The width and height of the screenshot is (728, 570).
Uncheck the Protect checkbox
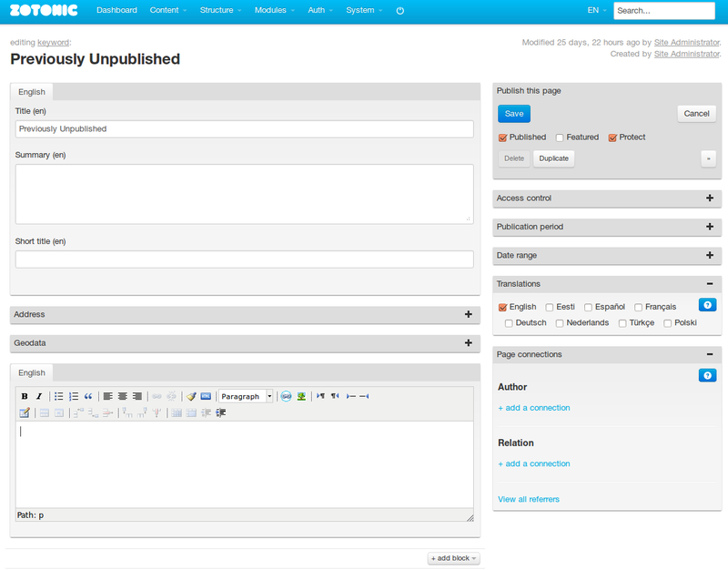coord(612,137)
